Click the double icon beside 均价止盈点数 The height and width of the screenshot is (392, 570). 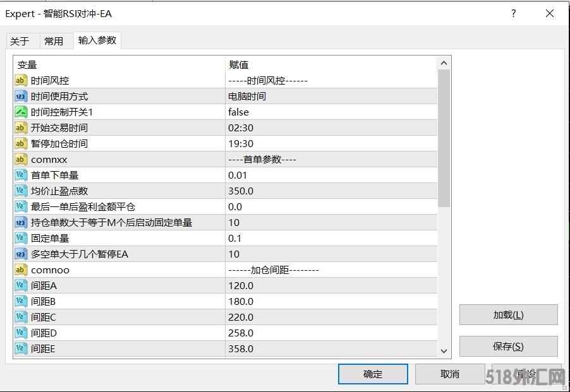[x=21, y=191]
